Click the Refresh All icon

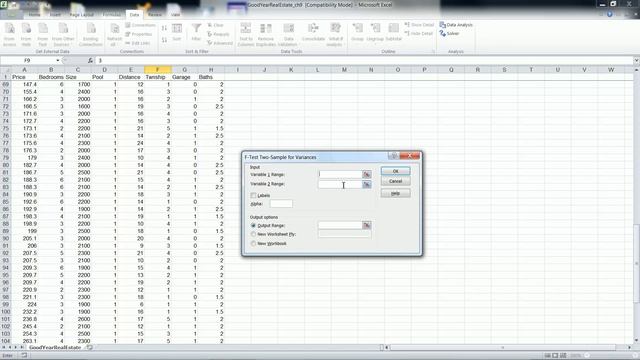click(115, 34)
